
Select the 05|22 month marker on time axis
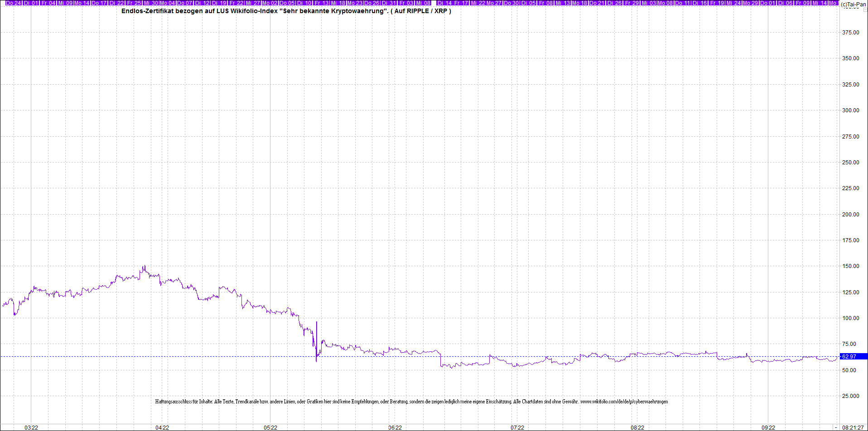(270, 427)
